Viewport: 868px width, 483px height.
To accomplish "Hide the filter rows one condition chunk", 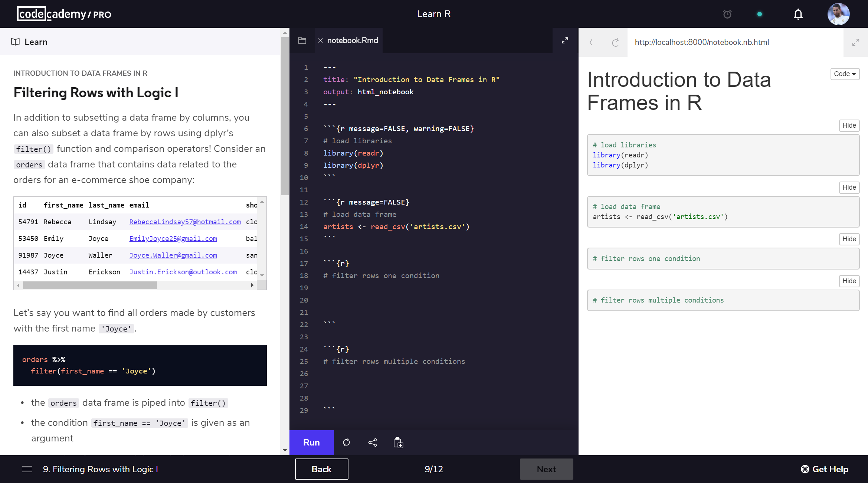I will [x=849, y=239].
